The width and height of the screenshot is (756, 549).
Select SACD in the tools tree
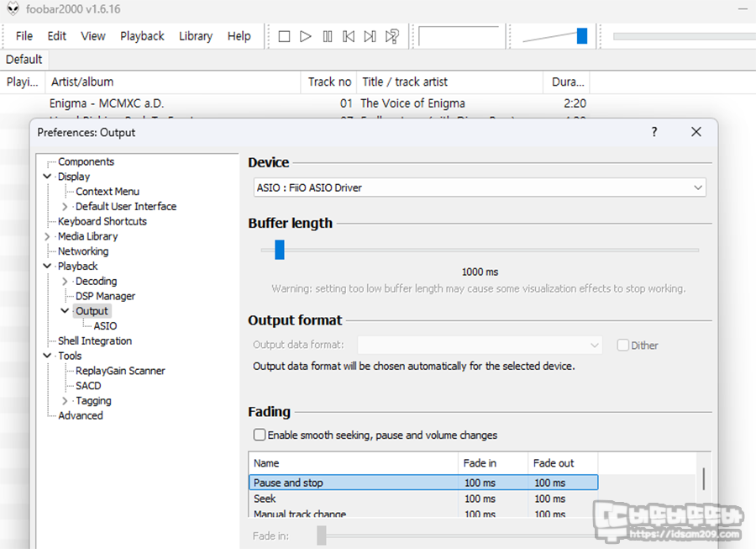pyautogui.click(x=88, y=386)
